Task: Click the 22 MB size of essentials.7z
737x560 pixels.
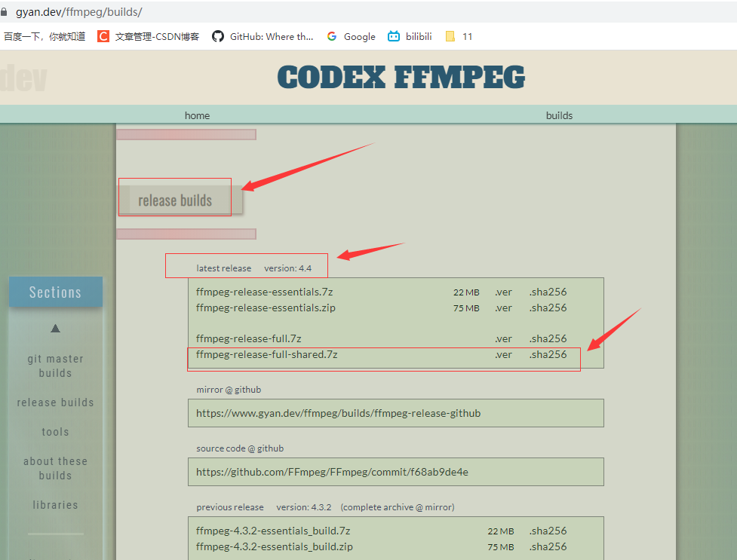Action: pos(466,292)
